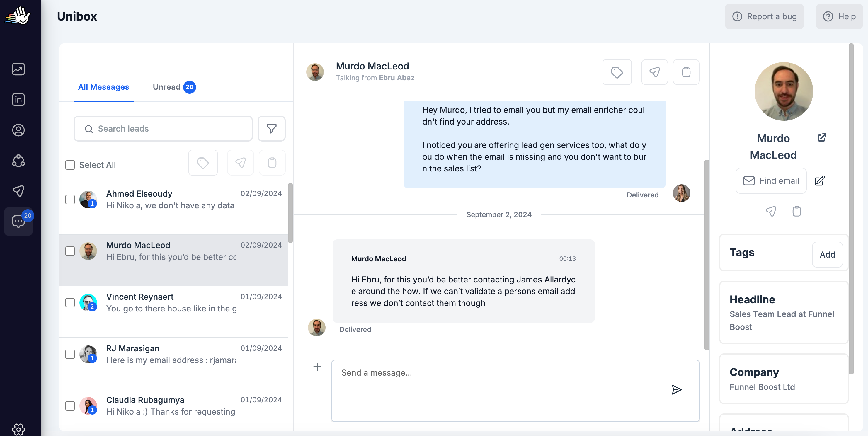Click the Find email button
Viewport: 868px width, 436px height.
pyautogui.click(x=771, y=180)
